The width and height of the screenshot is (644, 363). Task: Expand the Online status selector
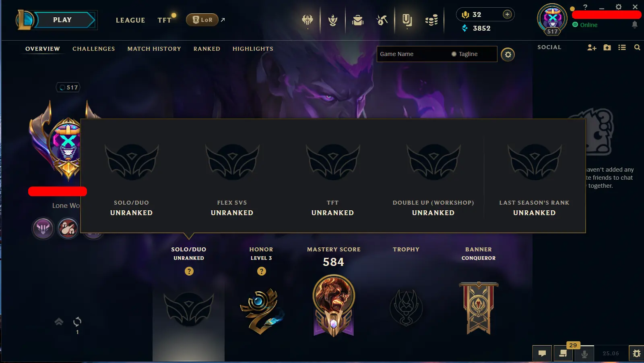pos(585,25)
